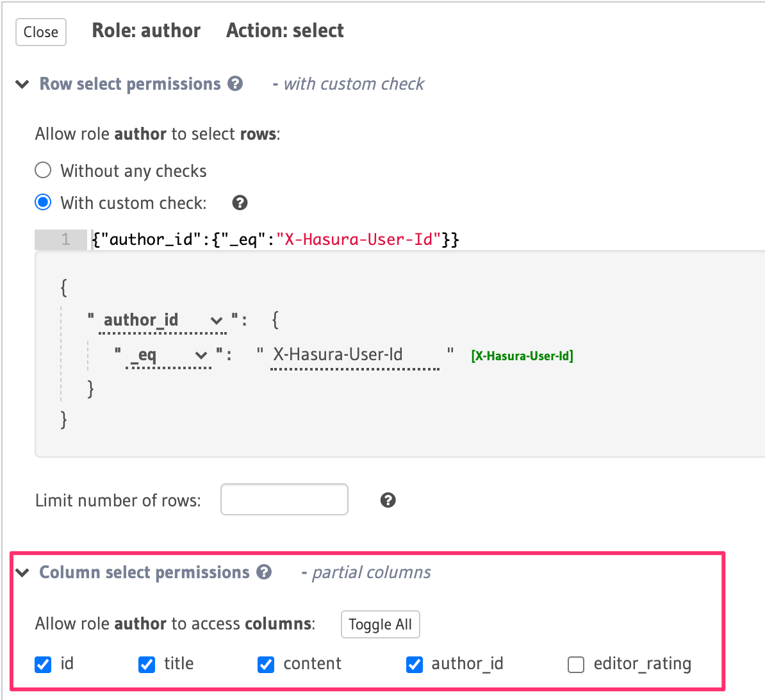Click help icon beside Column select permissions
The height and width of the screenshot is (700, 765).
click(x=264, y=572)
